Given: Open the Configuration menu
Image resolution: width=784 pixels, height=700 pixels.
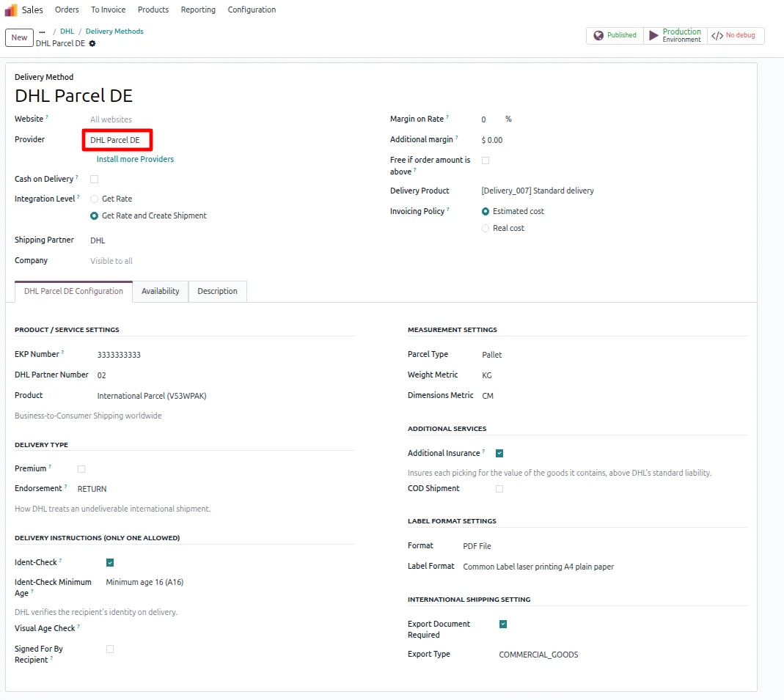Looking at the screenshot, I should click(252, 10).
